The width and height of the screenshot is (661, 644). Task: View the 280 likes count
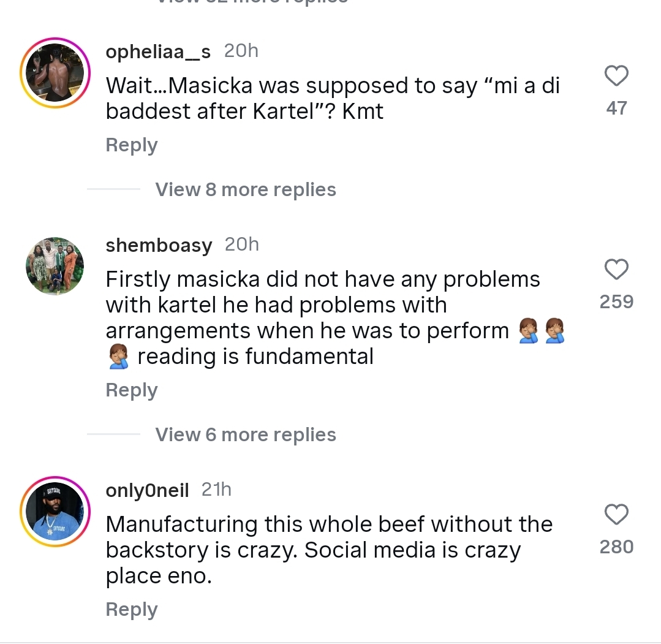tap(616, 547)
